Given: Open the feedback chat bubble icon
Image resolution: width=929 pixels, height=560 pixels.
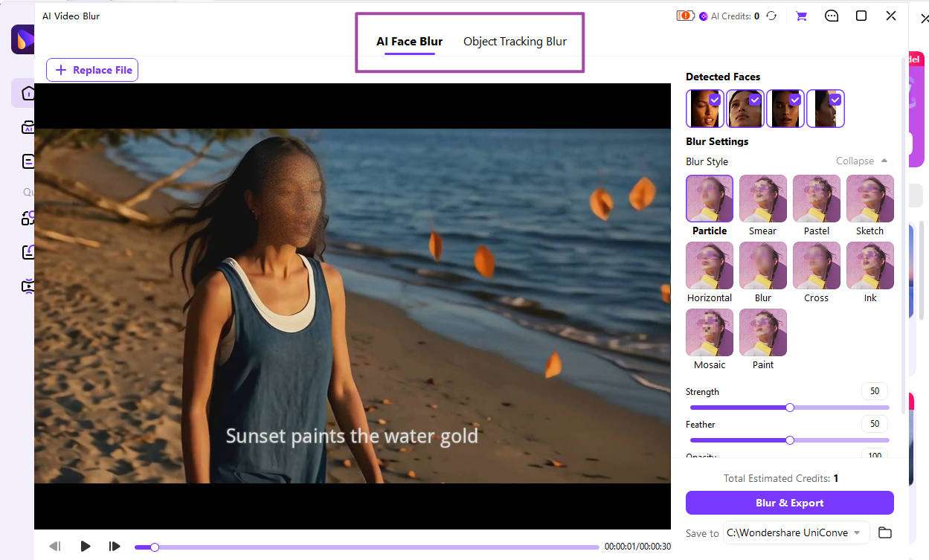Looking at the screenshot, I should [832, 16].
